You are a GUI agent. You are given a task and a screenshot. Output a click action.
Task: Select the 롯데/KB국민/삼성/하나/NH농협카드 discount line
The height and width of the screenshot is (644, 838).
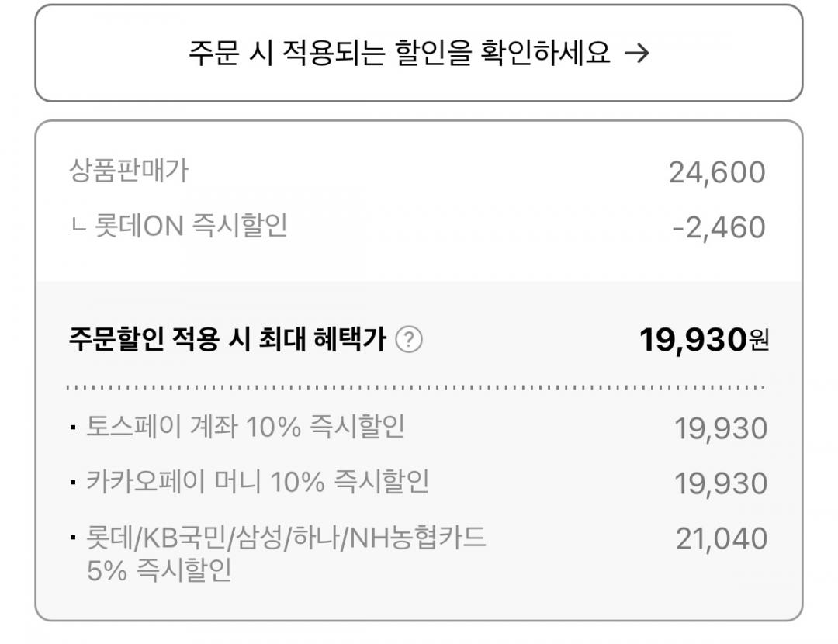287,537
